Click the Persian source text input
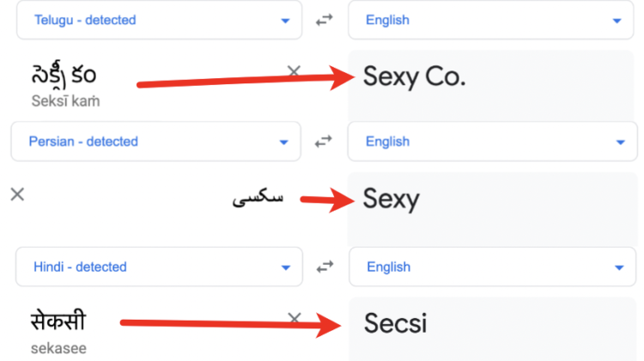 (258, 199)
